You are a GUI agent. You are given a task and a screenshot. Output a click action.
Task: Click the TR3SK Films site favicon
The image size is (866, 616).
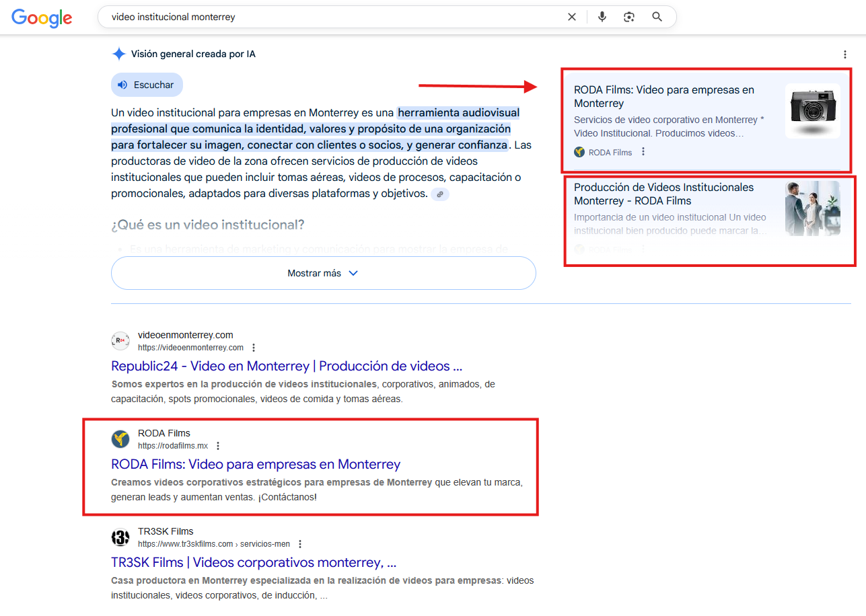pyautogui.click(x=120, y=537)
